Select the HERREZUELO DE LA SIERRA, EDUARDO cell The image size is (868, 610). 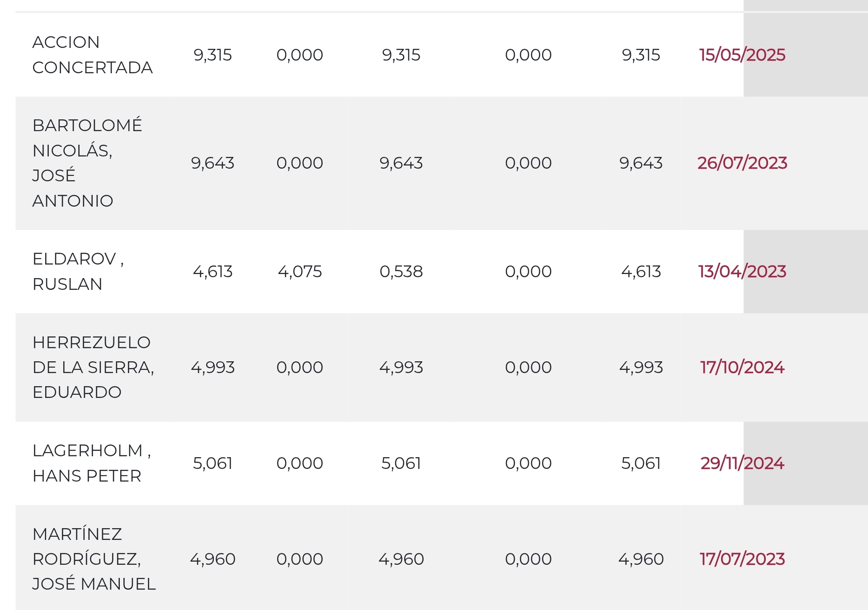tap(94, 367)
